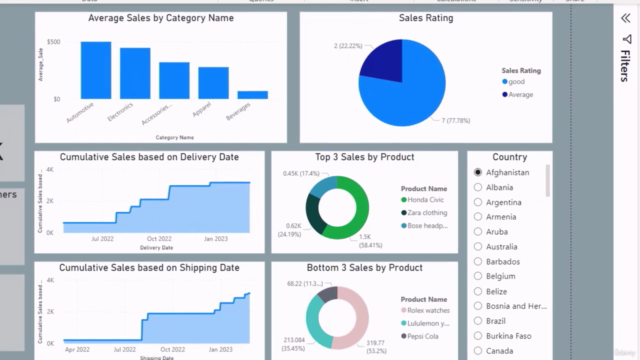The image size is (640, 360).
Task: Click the Automotive bar in Average Sales chart
Action: (96, 70)
